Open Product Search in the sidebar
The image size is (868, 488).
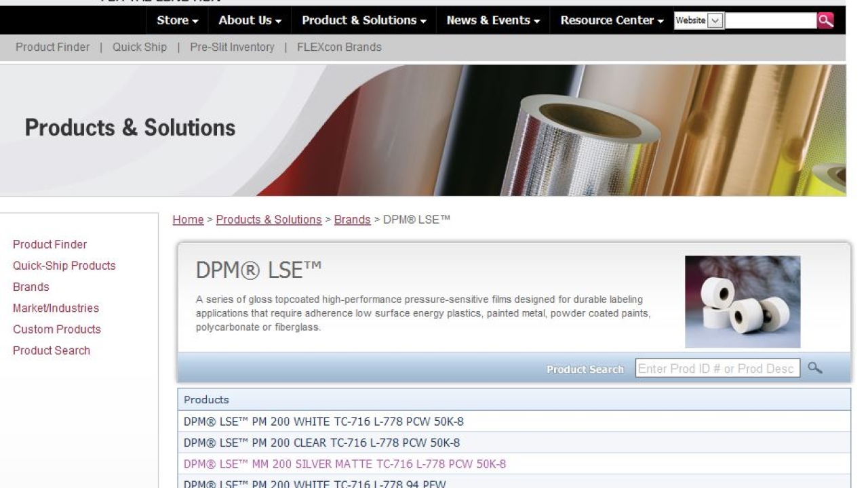coord(52,350)
